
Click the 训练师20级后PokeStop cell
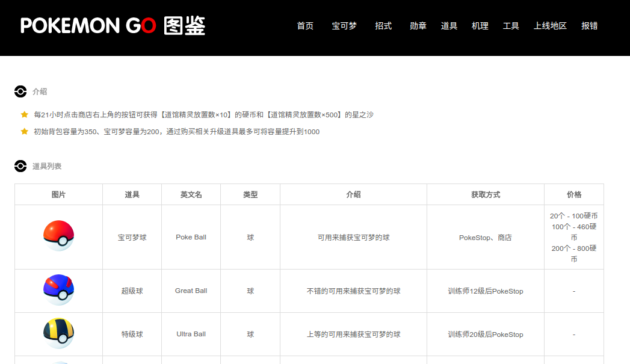tap(486, 335)
